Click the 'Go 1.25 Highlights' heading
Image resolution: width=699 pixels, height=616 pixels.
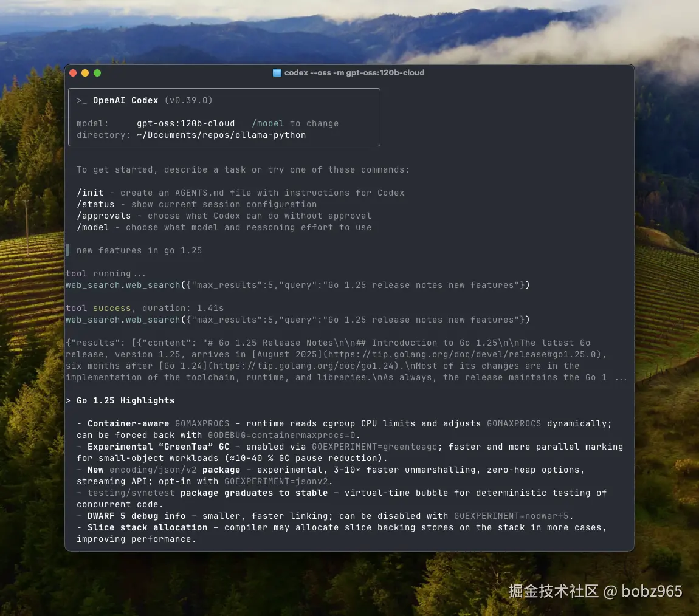(x=126, y=400)
